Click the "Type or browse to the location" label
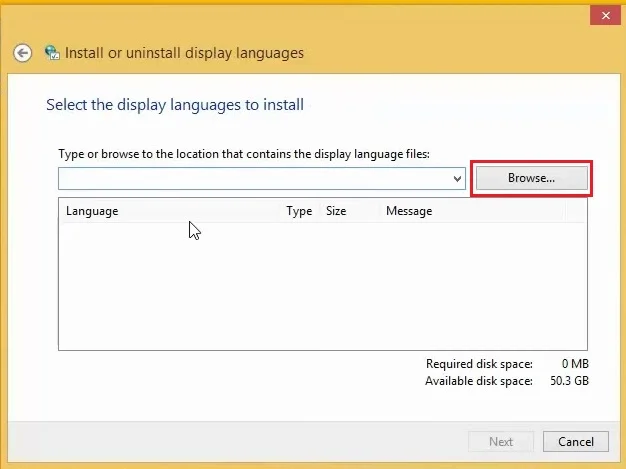626x469 pixels. [x=244, y=154]
